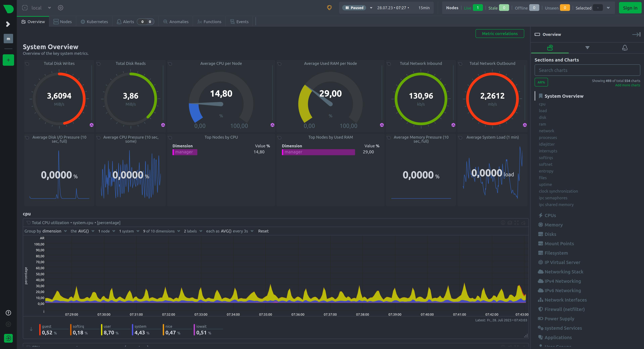Screen dimensions: 644x349
Task: Click the Metric correlations button
Action: 500,34
